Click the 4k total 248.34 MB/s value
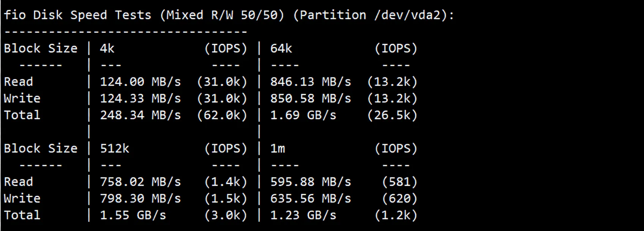The height and width of the screenshot is (231, 644). pos(140,115)
